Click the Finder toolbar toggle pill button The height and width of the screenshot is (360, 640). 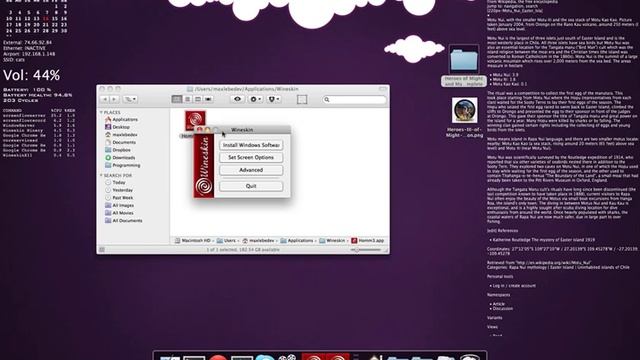(x=383, y=89)
